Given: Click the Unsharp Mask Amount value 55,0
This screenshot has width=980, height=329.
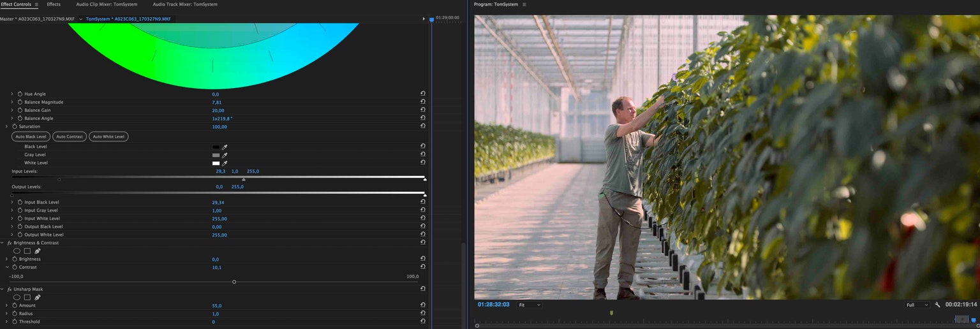Looking at the screenshot, I should 218,305.
